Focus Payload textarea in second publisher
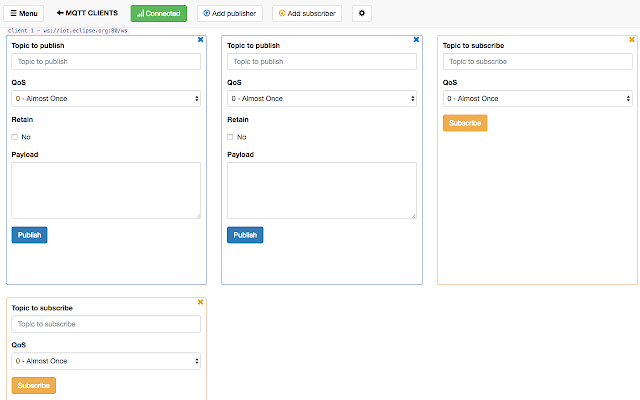The width and height of the screenshot is (640, 400). click(x=322, y=190)
